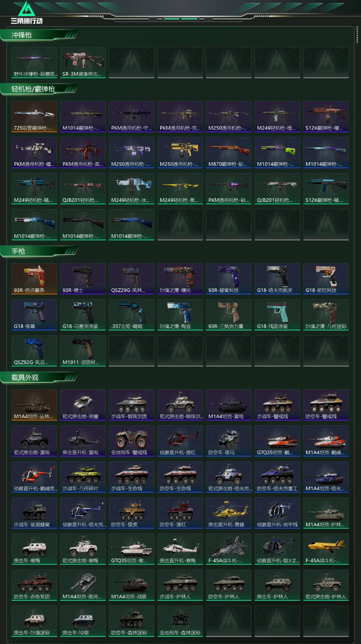Click the 突击直升机-黄蜂 helicopter icon

pos(229,513)
